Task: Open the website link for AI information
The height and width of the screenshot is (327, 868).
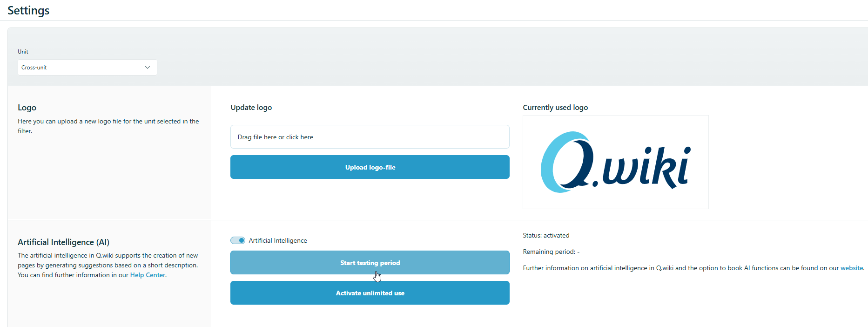Action: tap(852, 268)
